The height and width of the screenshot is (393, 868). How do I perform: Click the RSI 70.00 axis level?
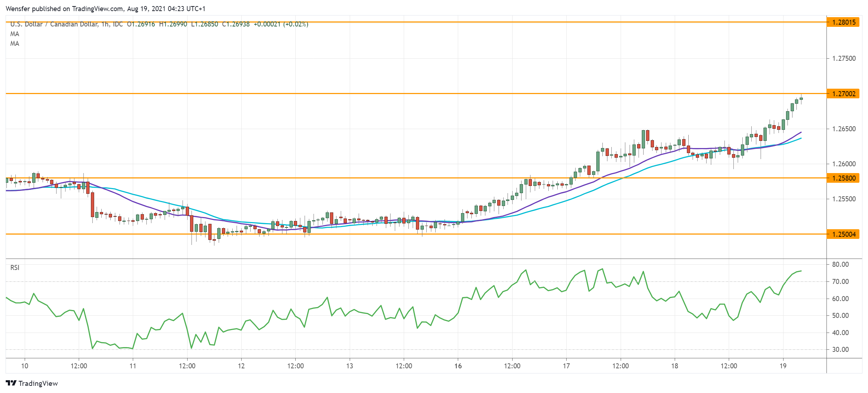840,281
